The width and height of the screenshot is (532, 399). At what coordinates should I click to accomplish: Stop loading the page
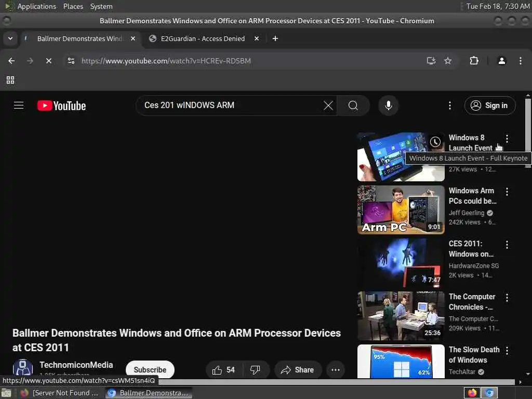[x=49, y=61]
